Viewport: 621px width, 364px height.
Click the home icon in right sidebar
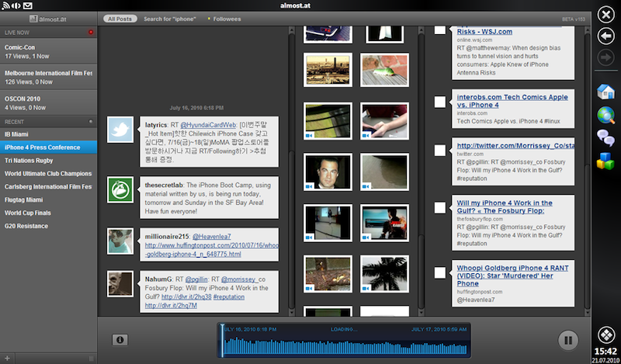click(605, 92)
